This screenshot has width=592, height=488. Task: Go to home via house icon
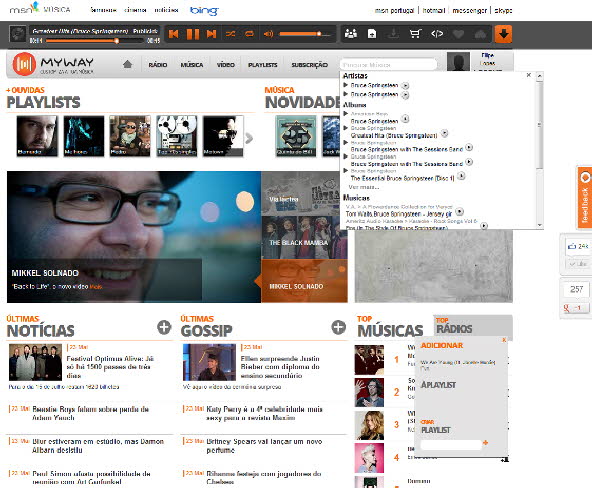click(128, 64)
